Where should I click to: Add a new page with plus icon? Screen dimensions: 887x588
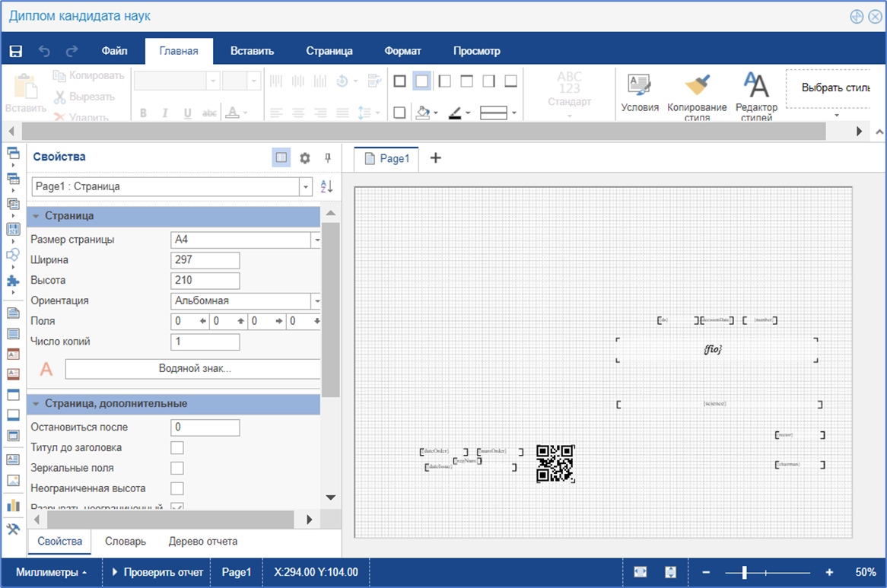pos(436,158)
